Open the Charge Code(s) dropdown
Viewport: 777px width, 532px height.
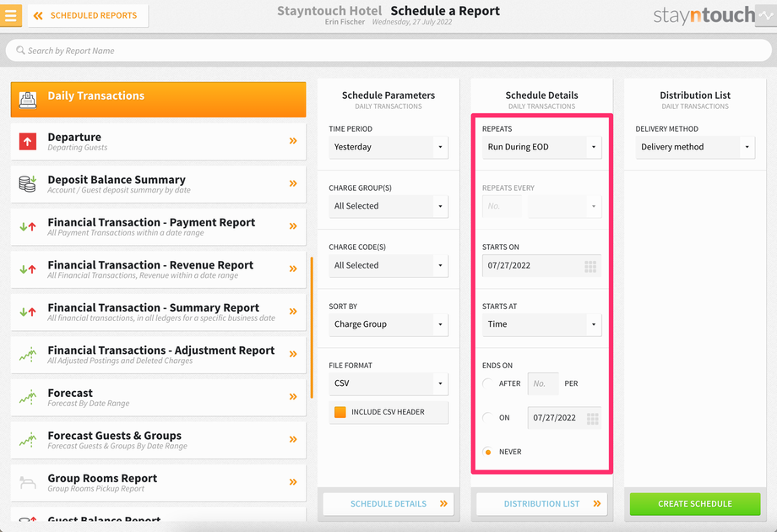pyautogui.click(x=388, y=265)
